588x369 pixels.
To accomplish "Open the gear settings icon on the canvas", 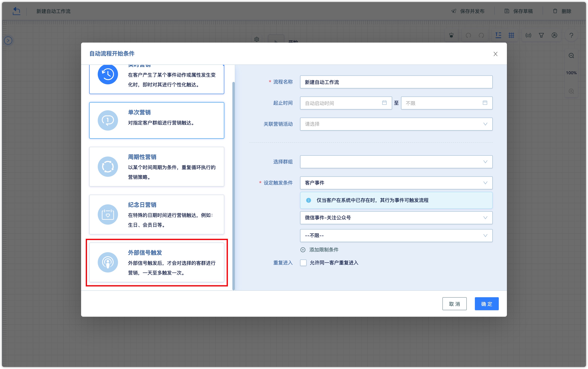I will click(257, 39).
